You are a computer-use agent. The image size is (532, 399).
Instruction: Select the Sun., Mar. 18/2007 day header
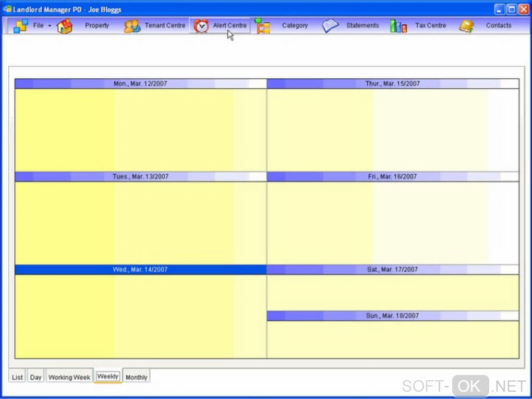(x=393, y=316)
